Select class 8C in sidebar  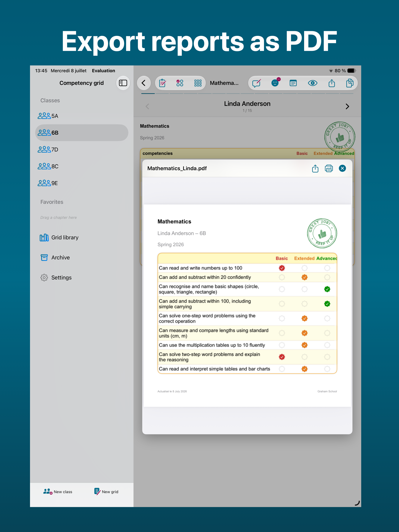(82, 166)
